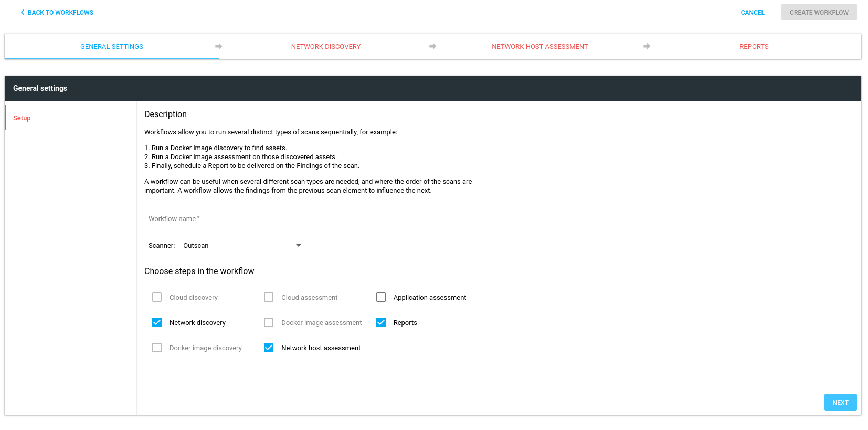Click the back chevron icon beside Back to Workflows
The image size is (868, 430).
(22, 12)
